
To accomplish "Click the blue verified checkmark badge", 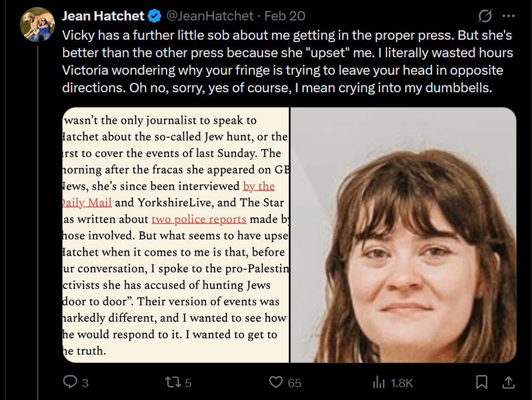I will (x=154, y=16).
